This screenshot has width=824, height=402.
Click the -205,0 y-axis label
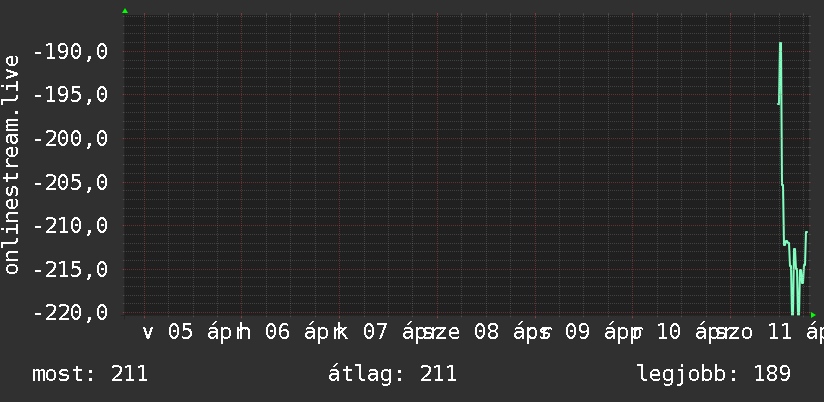(x=70, y=183)
